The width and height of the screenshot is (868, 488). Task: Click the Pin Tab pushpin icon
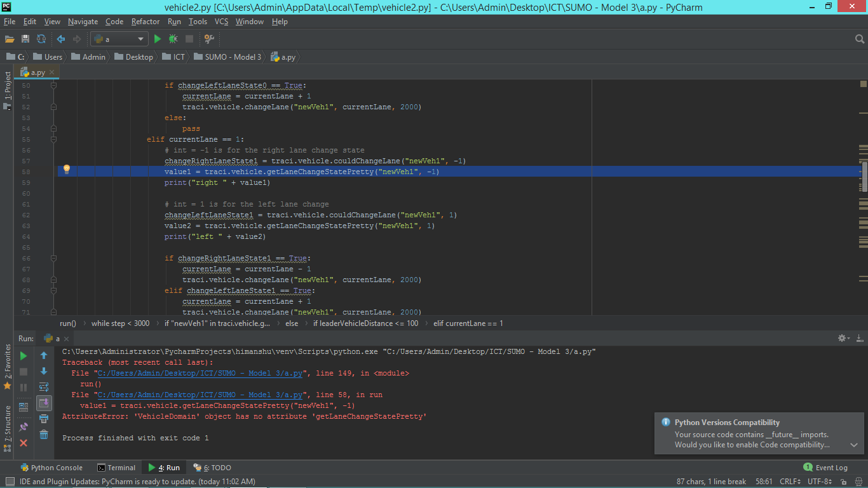tap(24, 428)
